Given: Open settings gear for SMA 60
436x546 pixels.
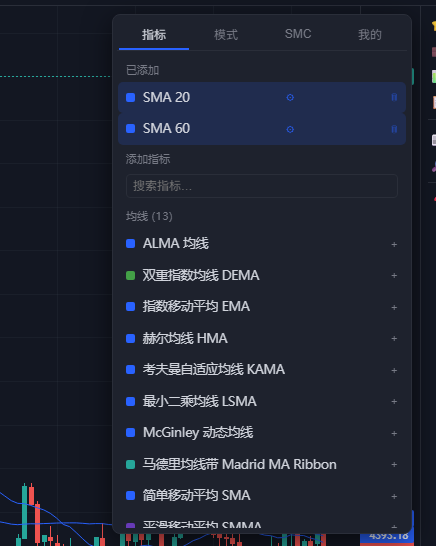Looking at the screenshot, I should 290,130.
